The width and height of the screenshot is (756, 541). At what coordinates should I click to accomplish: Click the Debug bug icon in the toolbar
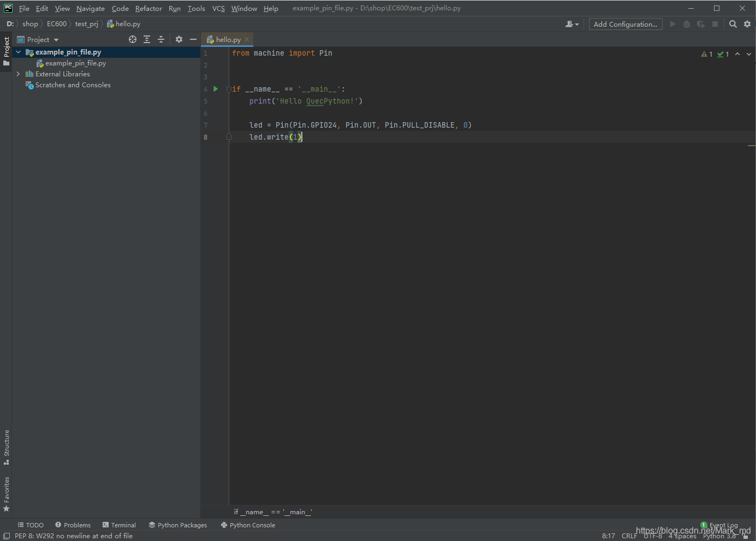coord(687,24)
